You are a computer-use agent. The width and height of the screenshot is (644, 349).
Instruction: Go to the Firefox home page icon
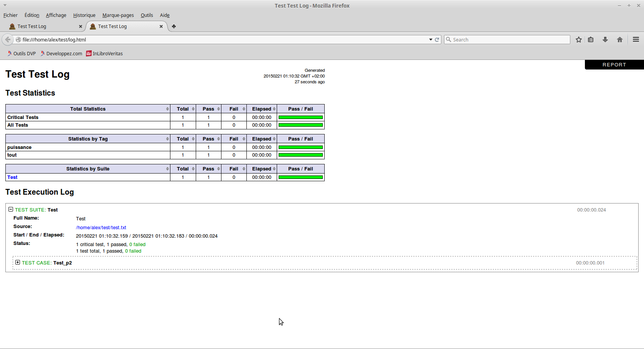tap(619, 40)
